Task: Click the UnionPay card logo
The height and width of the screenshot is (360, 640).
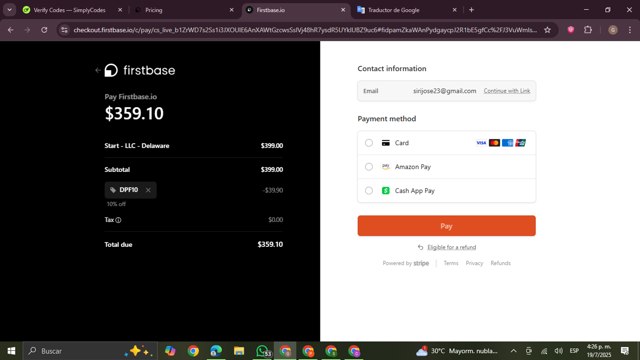Action: tap(520, 143)
